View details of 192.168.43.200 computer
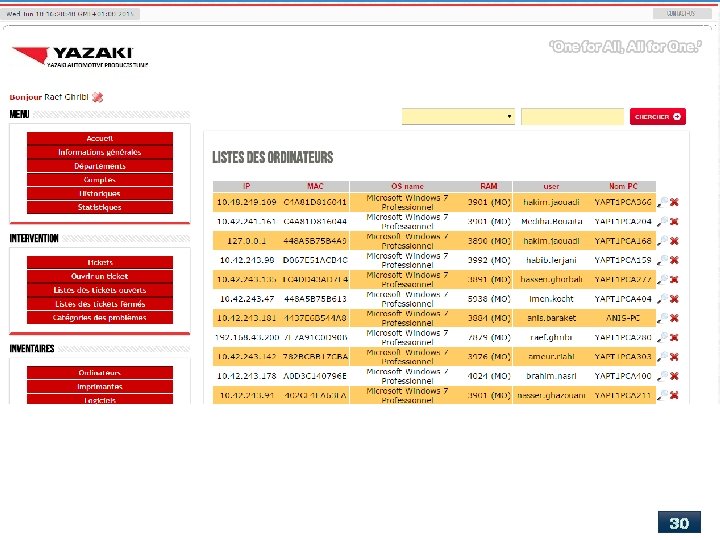Screen dimensions: 720x540 (663, 337)
